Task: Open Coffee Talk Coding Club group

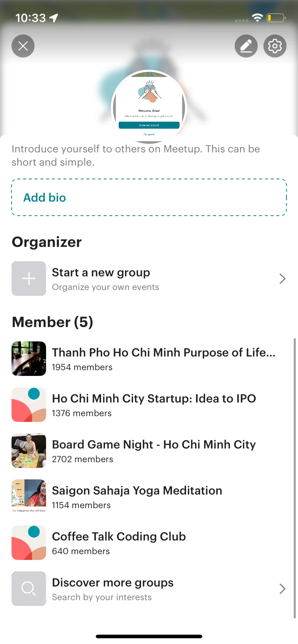Action: (119, 537)
